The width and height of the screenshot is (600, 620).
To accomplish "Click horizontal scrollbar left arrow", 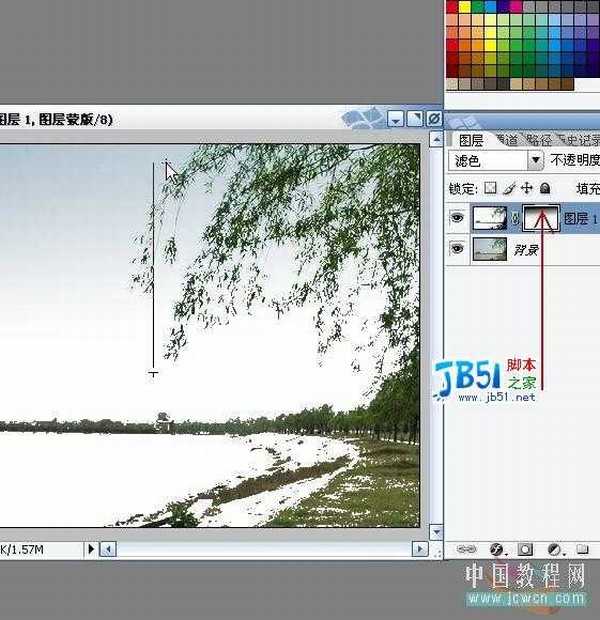I will (x=108, y=549).
